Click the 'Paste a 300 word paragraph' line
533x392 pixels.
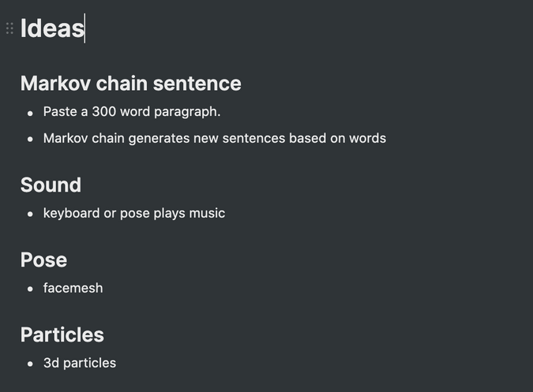tap(131, 111)
